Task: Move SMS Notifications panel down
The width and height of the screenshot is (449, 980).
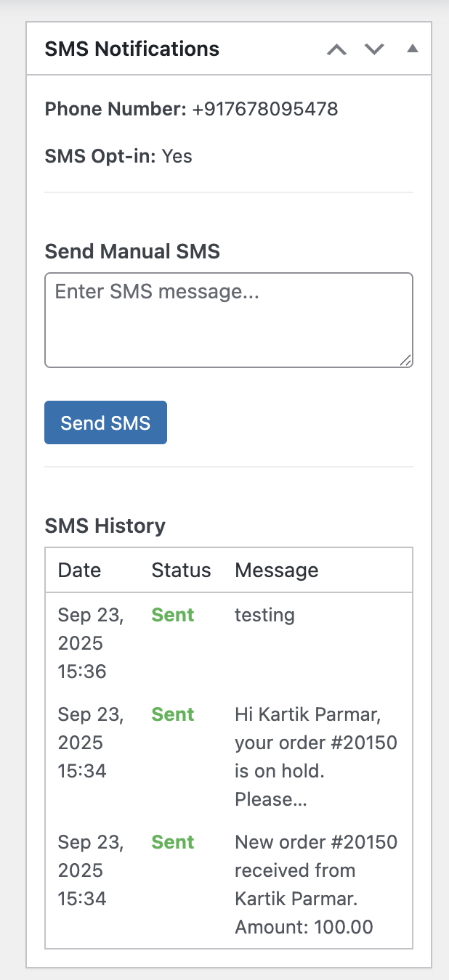Action: 374,49
